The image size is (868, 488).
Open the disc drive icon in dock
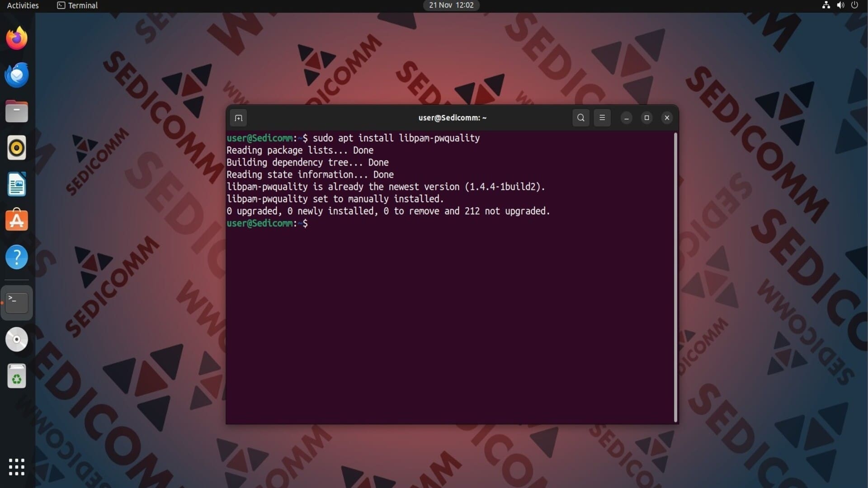pos(17,339)
